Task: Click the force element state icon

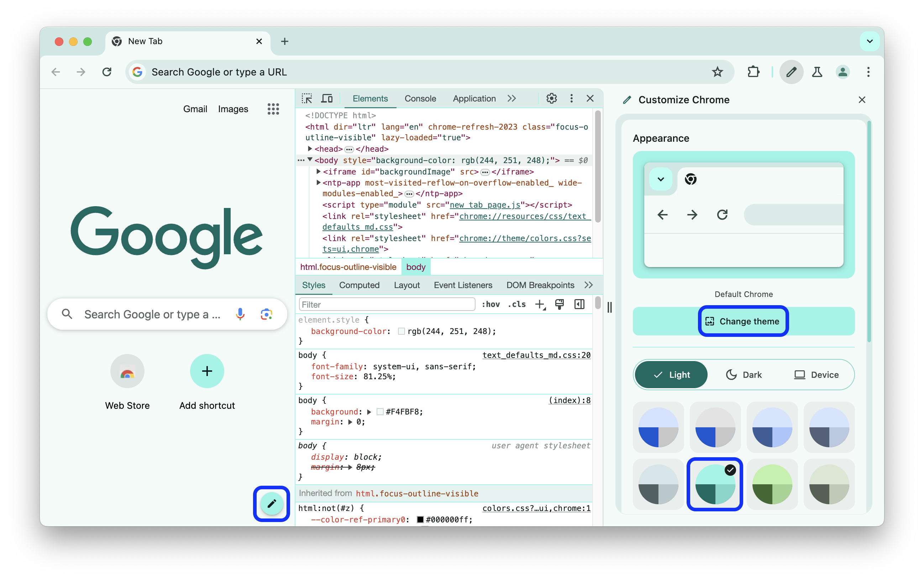Action: 490,305
